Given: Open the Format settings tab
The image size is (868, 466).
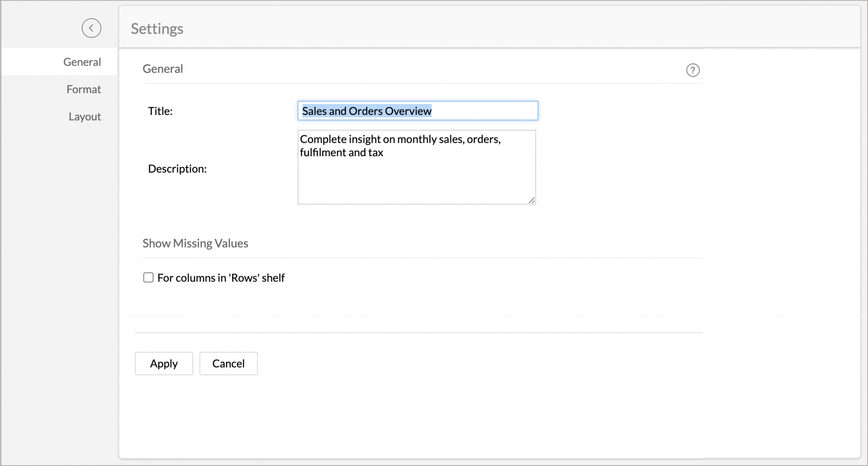Looking at the screenshot, I should click(83, 89).
